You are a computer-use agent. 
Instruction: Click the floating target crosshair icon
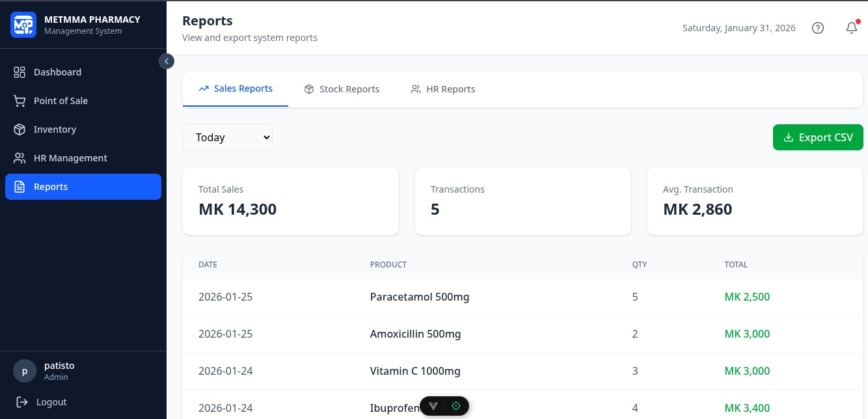click(x=456, y=406)
